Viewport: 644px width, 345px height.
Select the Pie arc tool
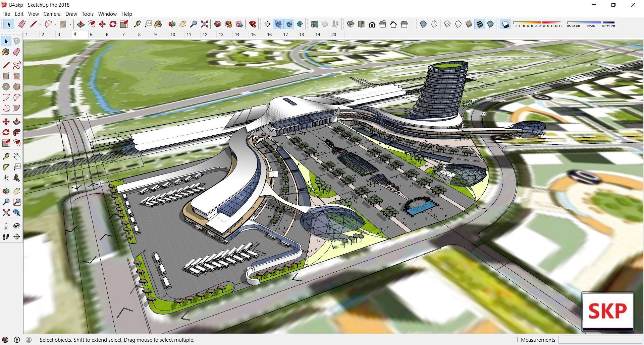pyautogui.click(x=17, y=108)
